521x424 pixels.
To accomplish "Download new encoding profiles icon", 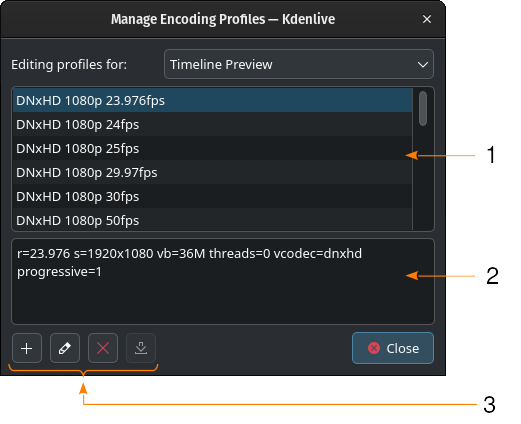I will click(x=141, y=348).
